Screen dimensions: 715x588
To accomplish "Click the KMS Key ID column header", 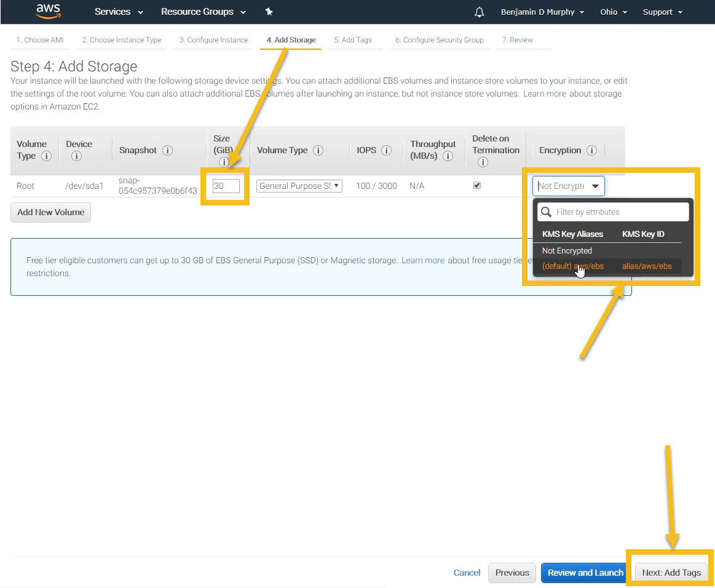I will click(643, 234).
